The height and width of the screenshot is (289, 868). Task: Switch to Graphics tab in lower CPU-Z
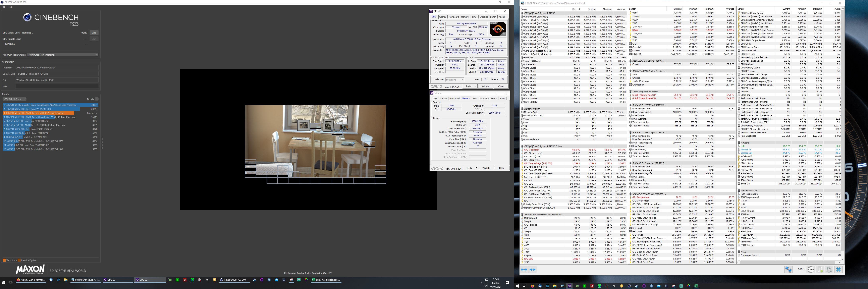click(485, 99)
